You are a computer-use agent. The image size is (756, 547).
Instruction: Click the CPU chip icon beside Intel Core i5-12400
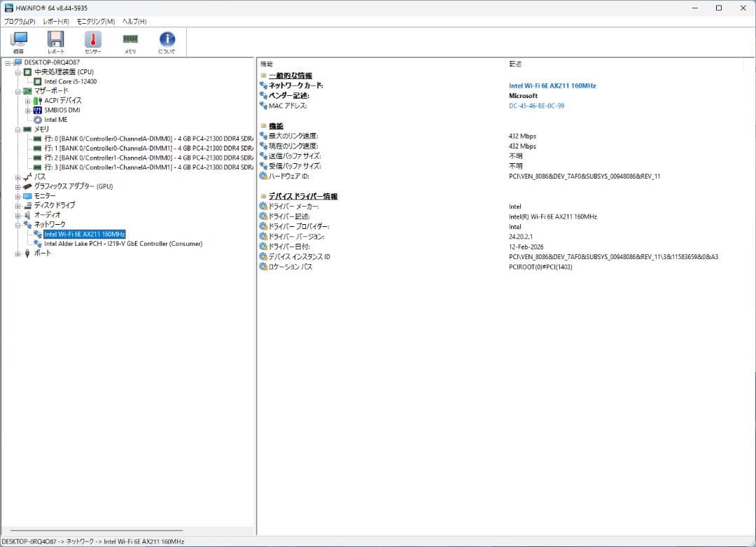click(38, 81)
